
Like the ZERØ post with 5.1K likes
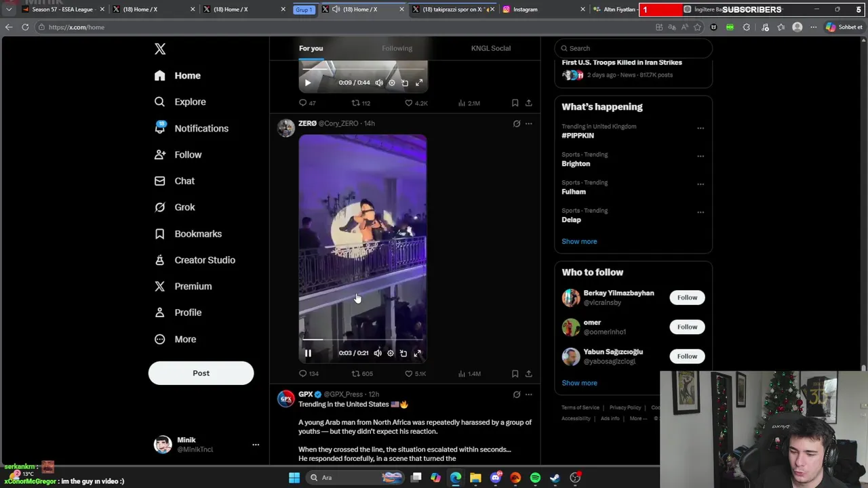[x=415, y=373]
